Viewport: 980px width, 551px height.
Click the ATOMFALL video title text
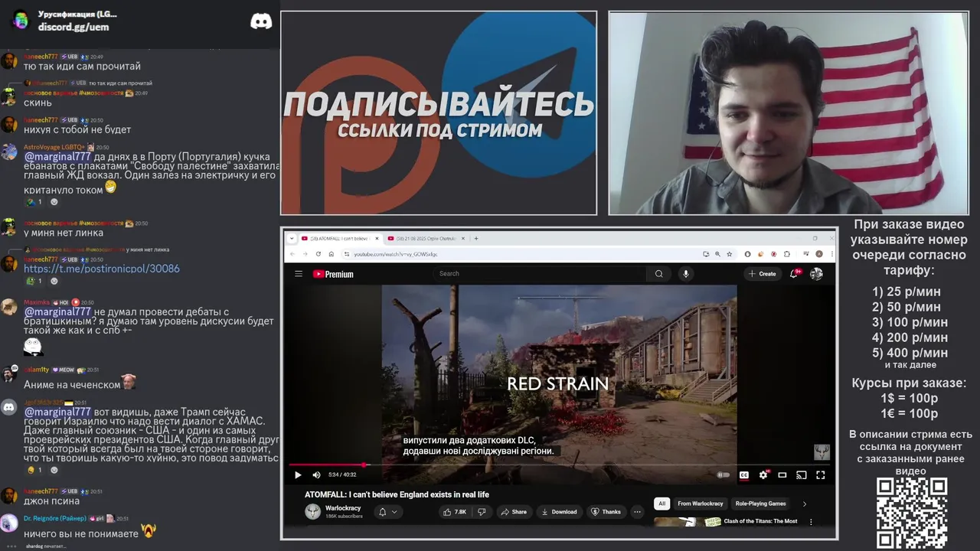coord(397,494)
